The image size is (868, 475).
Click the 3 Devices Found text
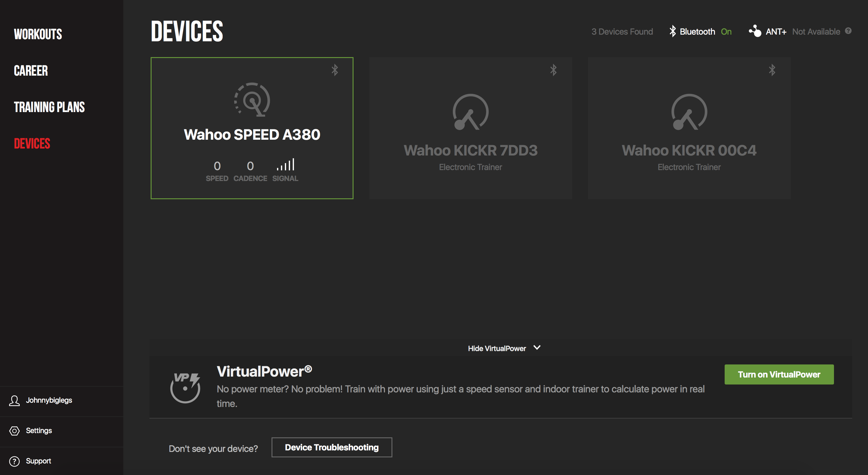[x=622, y=32]
